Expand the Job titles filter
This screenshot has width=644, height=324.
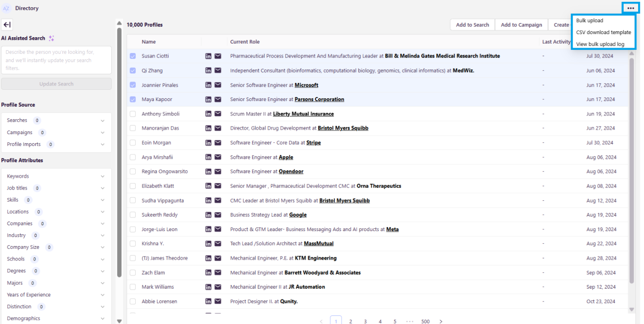click(103, 188)
